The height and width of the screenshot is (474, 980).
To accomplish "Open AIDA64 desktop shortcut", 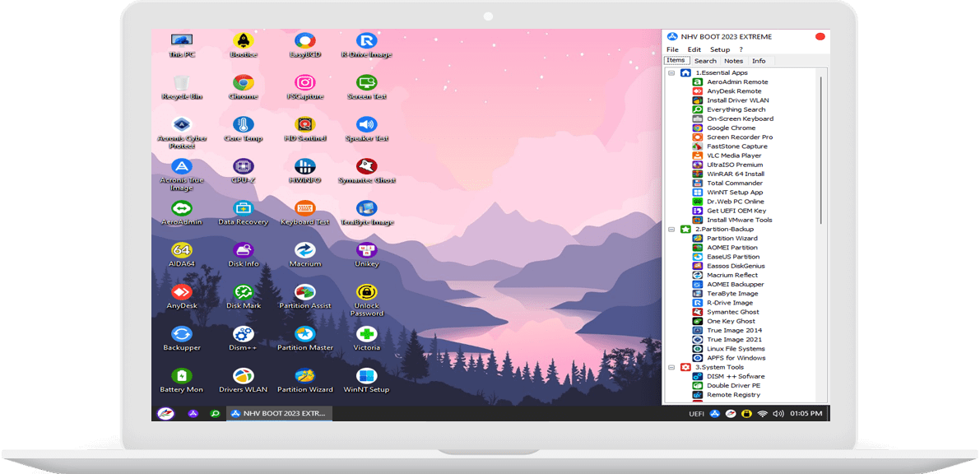I will [x=182, y=254].
